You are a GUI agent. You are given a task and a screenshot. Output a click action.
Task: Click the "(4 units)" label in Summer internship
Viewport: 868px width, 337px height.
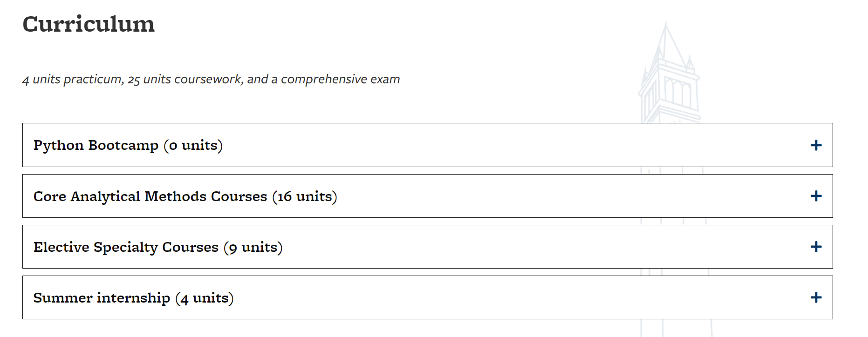point(205,298)
